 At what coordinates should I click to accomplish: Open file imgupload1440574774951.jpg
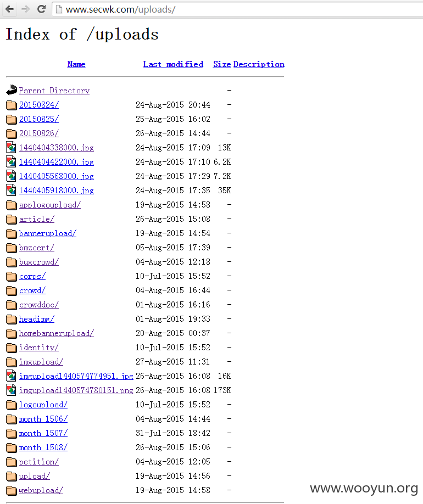76,376
